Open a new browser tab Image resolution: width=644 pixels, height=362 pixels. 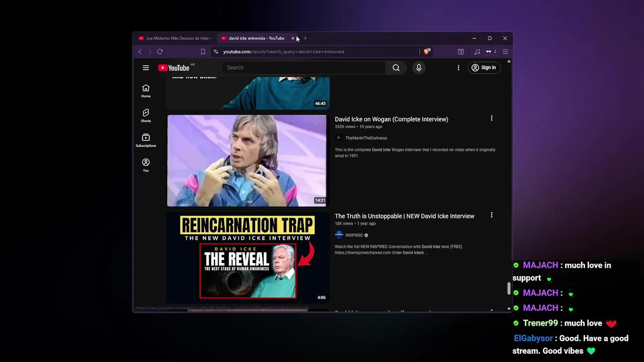pos(305,38)
